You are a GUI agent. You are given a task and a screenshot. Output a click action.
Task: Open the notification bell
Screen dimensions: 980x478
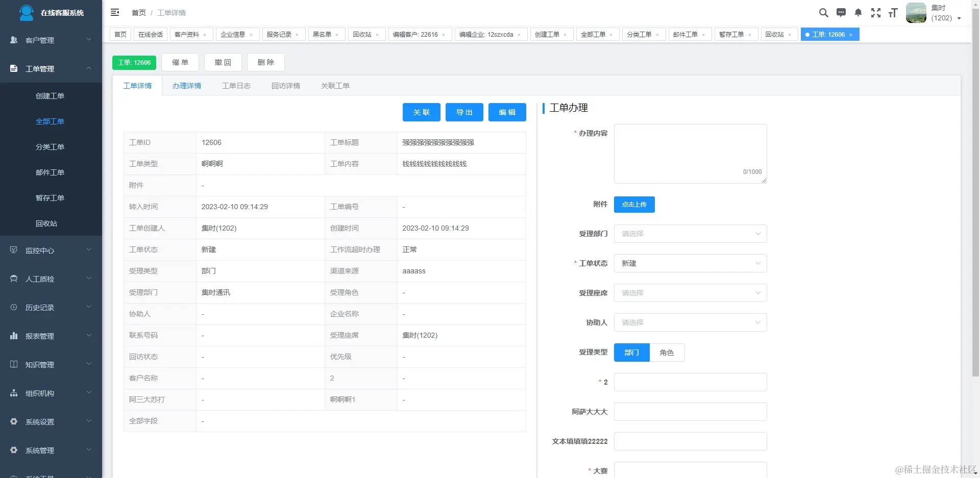pos(859,13)
